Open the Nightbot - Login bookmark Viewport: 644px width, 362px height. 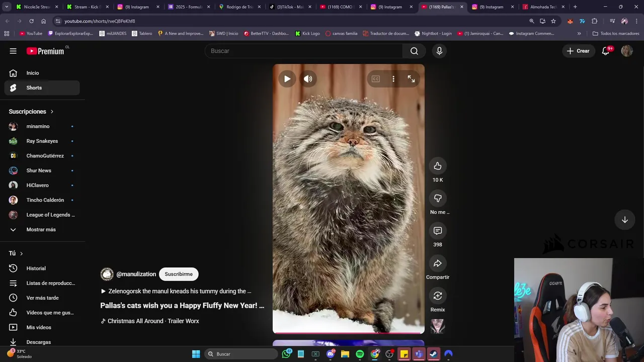pyautogui.click(x=433, y=33)
